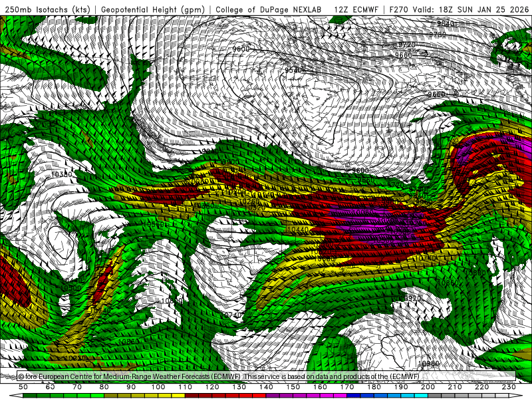Click the 'F270 Valid: 18Z SUN JAN 25 2026' text

point(459,10)
